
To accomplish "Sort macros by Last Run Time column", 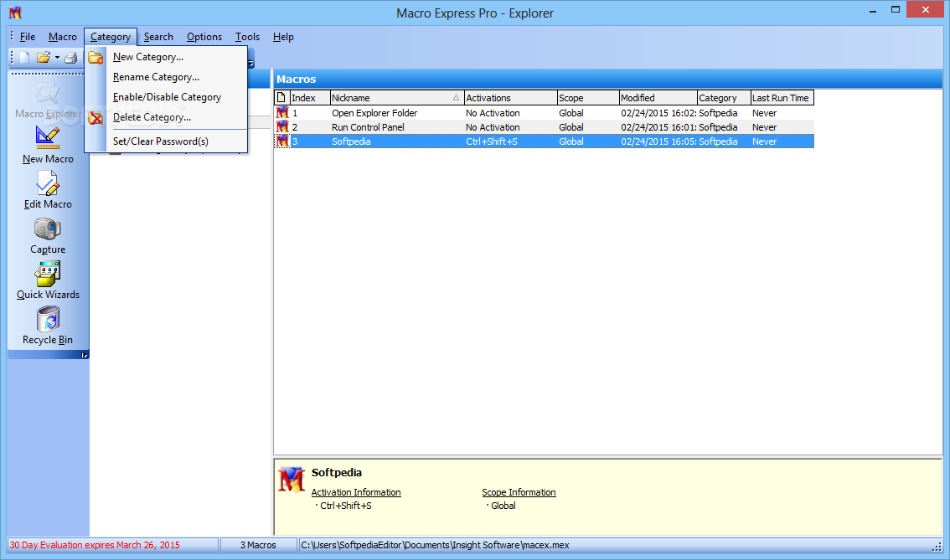I will [782, 97].
